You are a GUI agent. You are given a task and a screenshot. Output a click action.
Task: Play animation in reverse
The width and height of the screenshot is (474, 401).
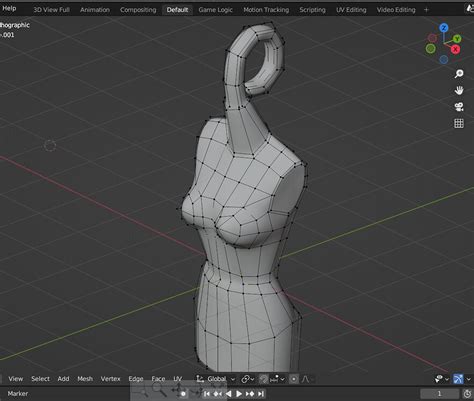pyautogui.click(x=229, y=394)
